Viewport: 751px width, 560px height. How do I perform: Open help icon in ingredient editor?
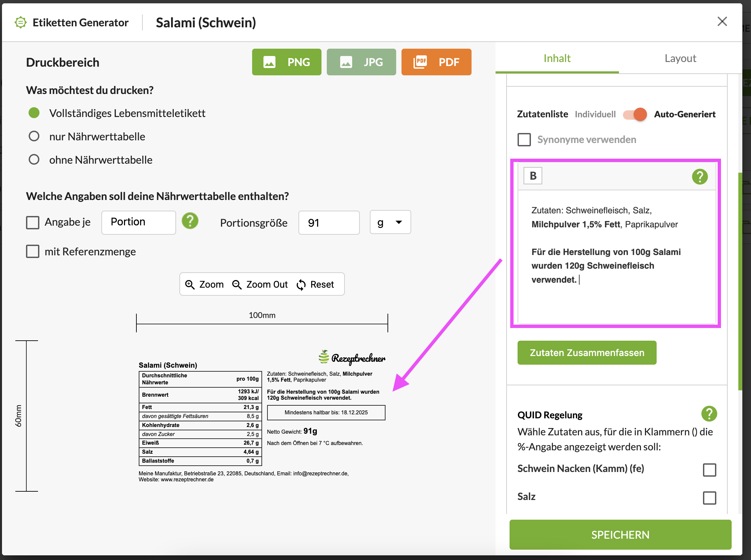[x=699, y=177]
